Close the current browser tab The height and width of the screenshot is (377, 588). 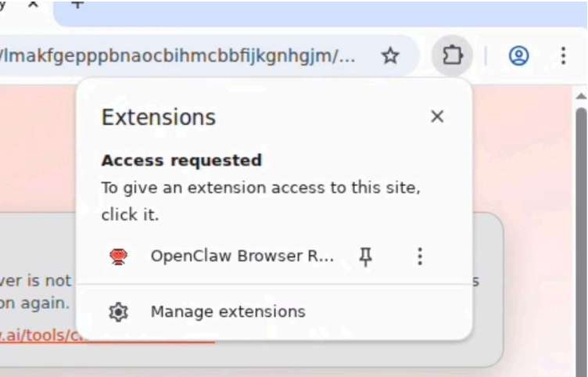click(34, 4)
